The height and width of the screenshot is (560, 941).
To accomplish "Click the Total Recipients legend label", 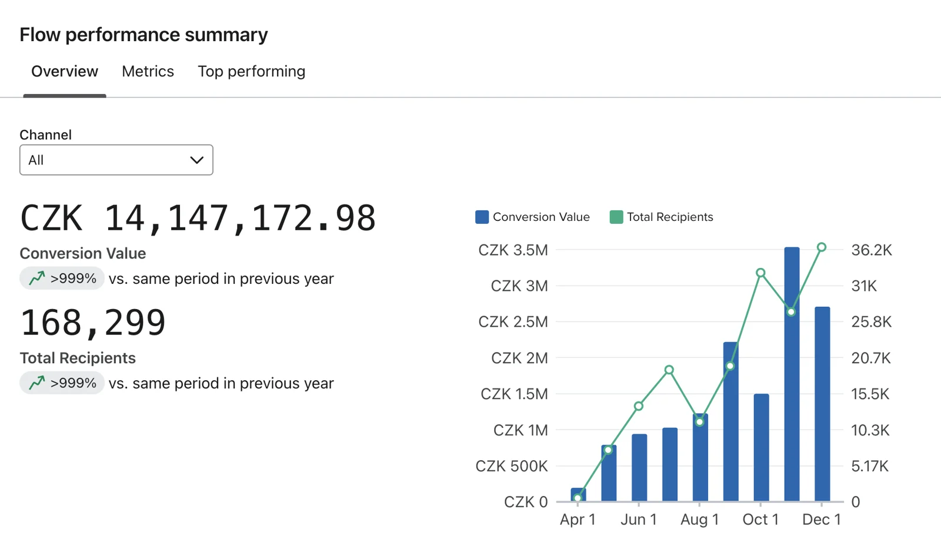I will (x=670, y=217).
